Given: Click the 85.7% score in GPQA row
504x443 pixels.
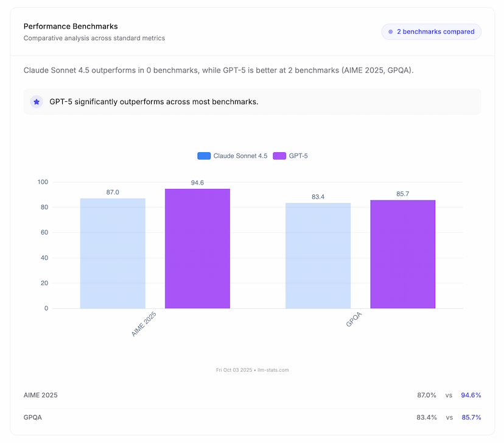Looking at the screenshot, I should 471,417.
